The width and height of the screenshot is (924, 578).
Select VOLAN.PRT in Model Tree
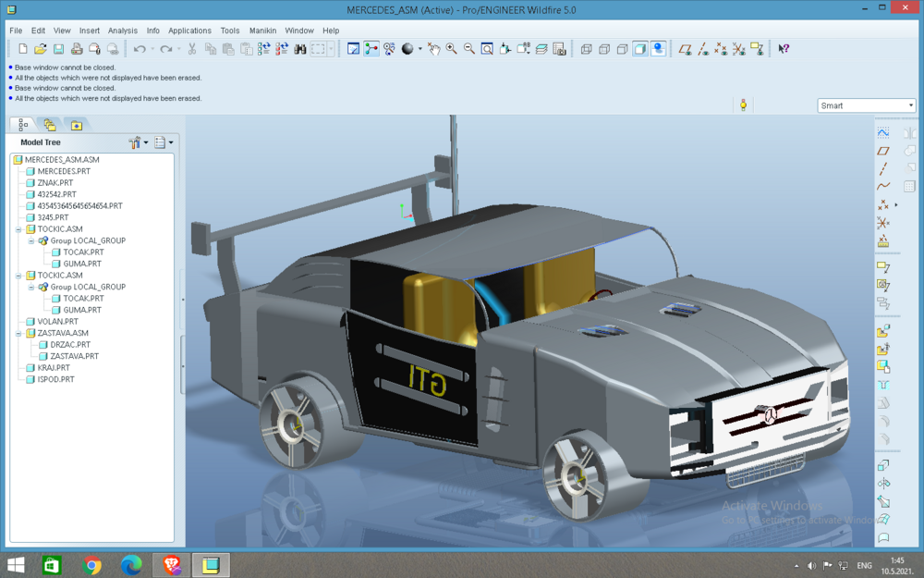pos(57,322)
